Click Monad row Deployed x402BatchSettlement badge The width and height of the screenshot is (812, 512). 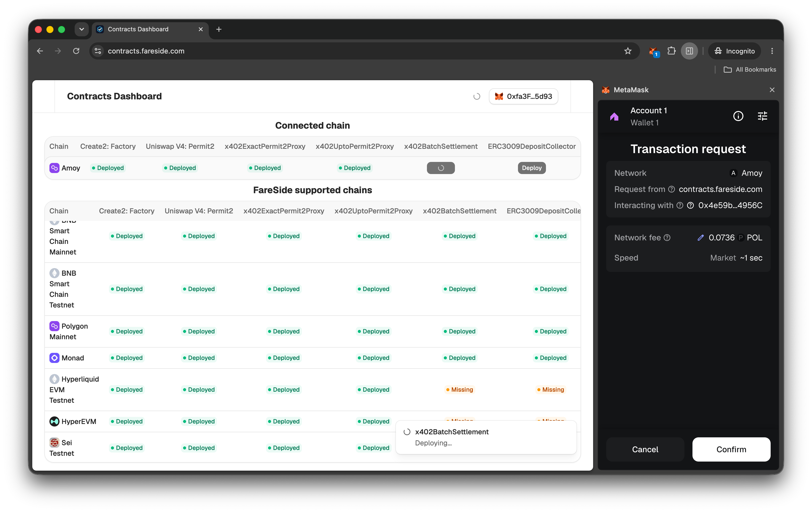pyautogui.click(x=459, y=358)
